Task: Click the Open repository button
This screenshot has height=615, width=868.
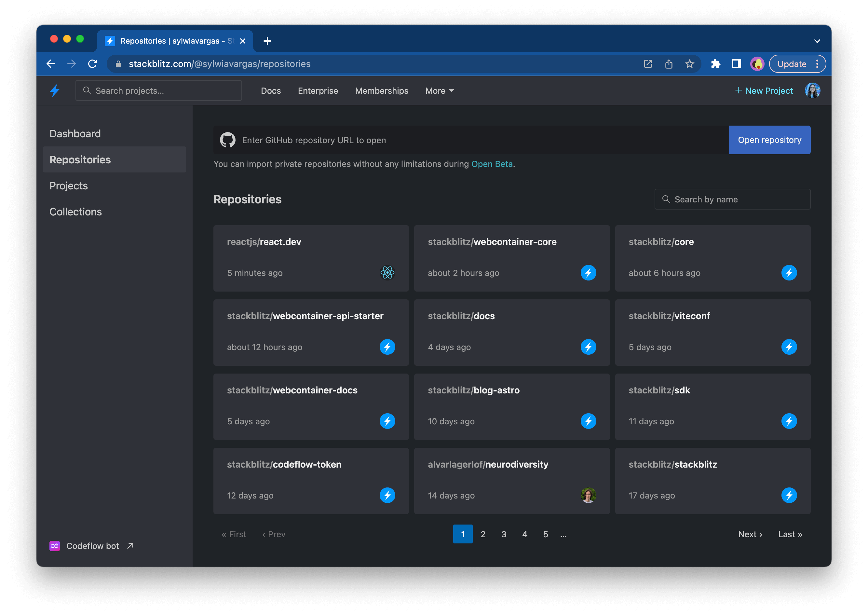Action: tap(769, 140)
